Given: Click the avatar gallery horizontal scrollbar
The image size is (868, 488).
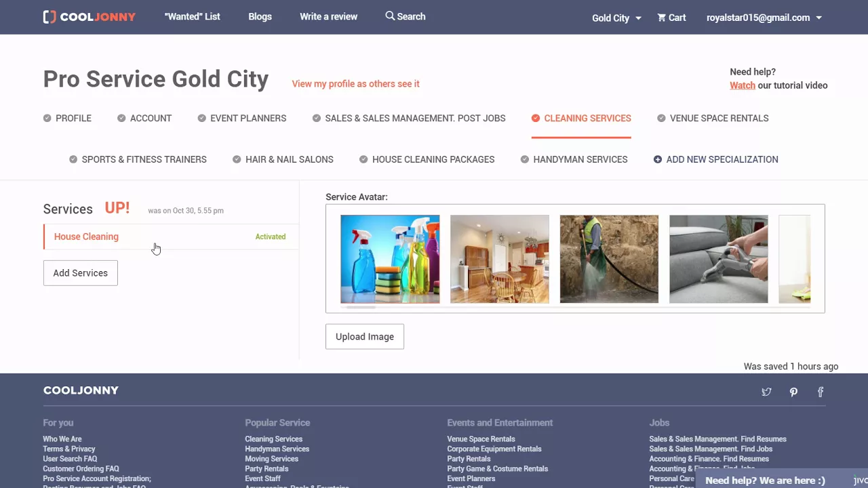Looking at the screenshot, I should pos(361,308).
